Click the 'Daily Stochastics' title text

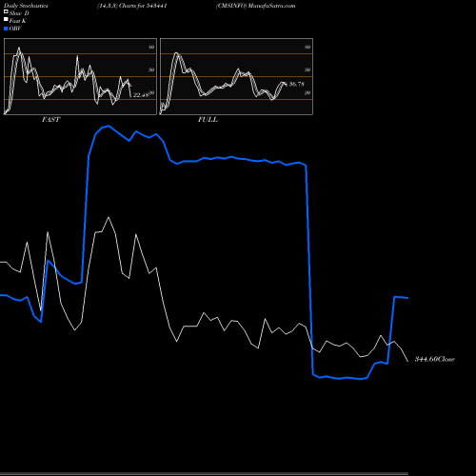pos(26,6)
